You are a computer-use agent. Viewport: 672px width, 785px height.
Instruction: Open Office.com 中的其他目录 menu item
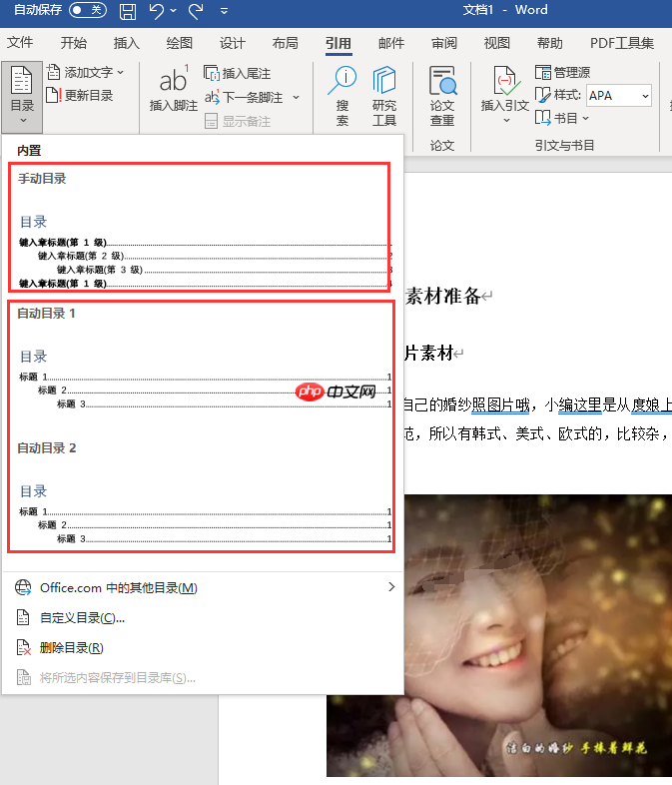[203, 587]
